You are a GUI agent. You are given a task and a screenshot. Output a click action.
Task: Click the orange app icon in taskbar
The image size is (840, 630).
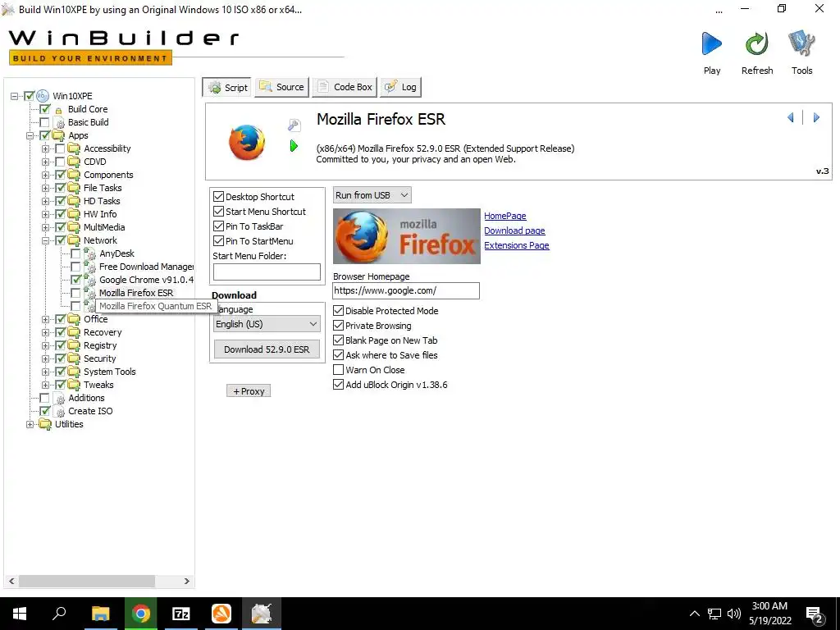(x=221, y=614)
